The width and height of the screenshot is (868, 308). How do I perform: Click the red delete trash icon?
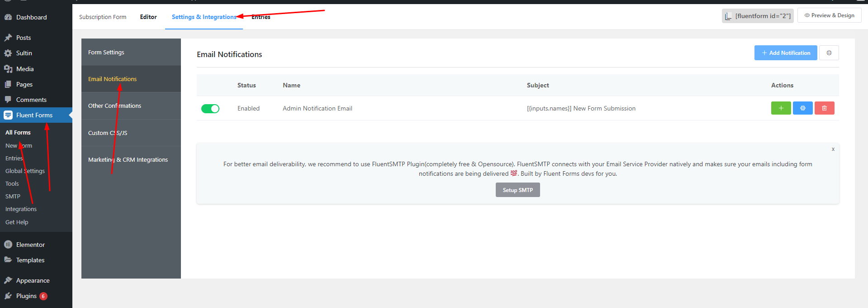[824, 108]
